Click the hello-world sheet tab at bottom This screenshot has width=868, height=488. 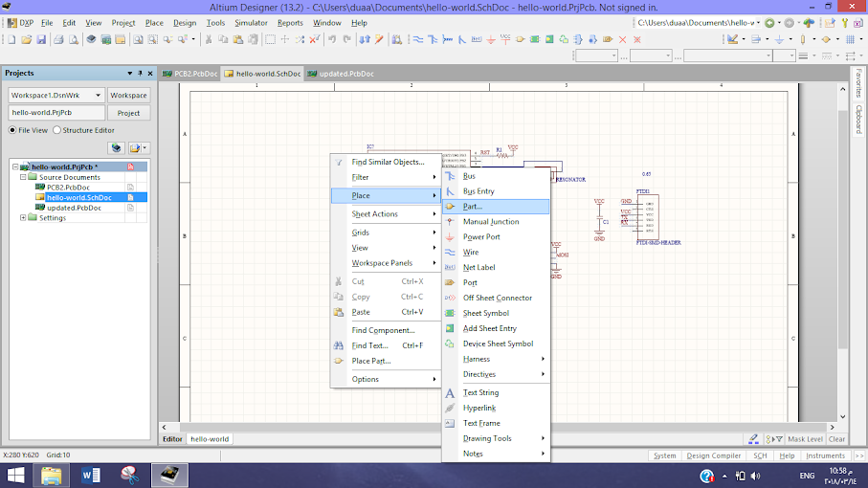click(210, 439)
